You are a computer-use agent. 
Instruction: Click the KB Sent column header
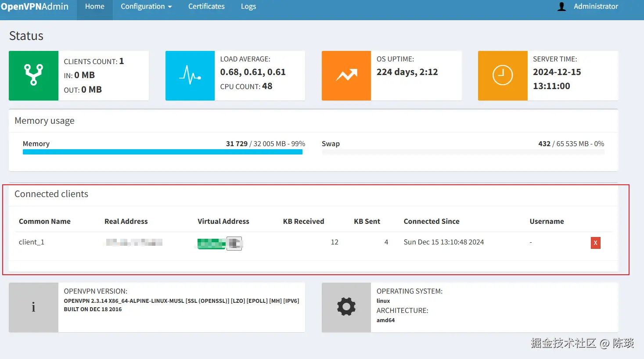coord(367,221)
